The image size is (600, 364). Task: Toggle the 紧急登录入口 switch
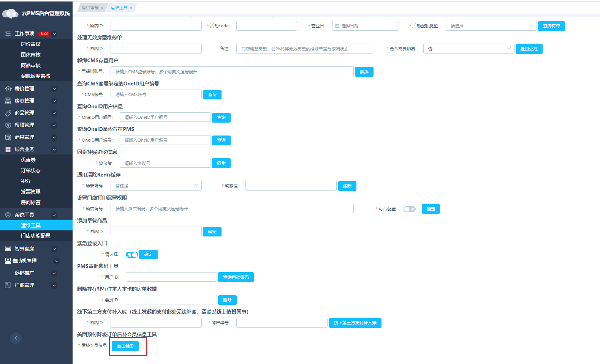[132, 255]
